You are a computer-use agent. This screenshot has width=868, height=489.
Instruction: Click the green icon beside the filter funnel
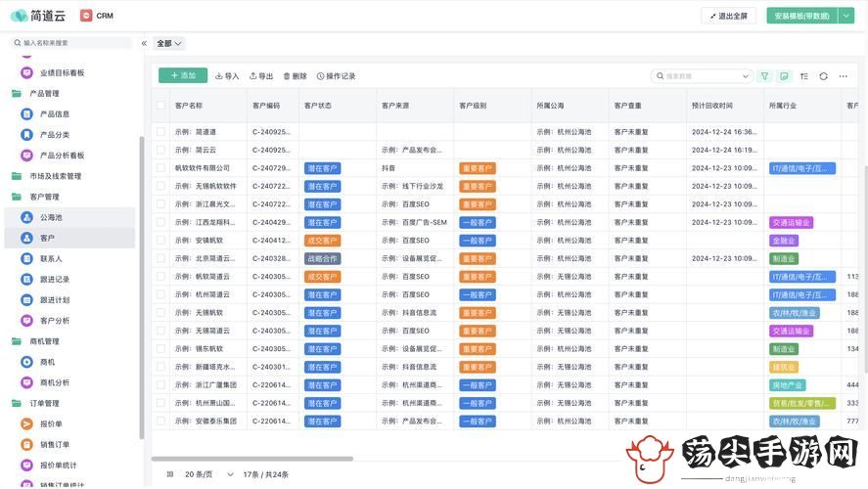pos(784,76)
